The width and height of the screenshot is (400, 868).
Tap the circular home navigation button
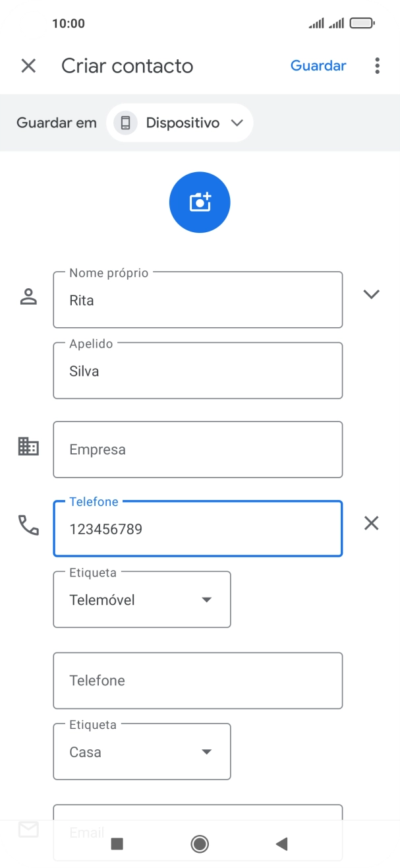[200, 843]
